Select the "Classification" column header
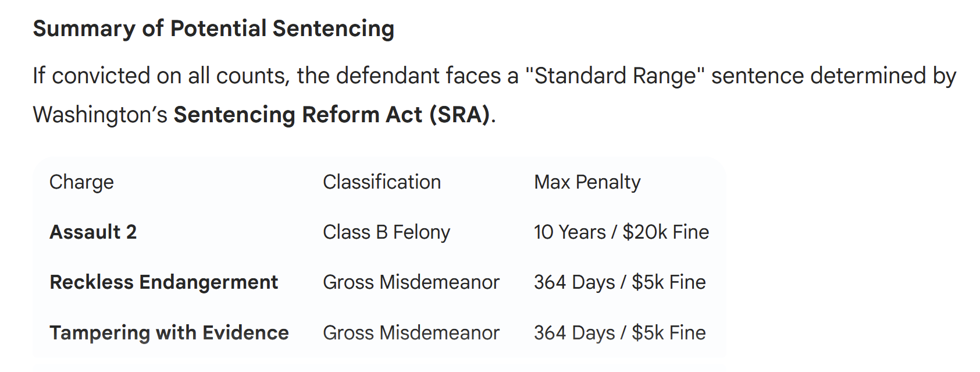 pyautogui.click(x=382, y=182)
